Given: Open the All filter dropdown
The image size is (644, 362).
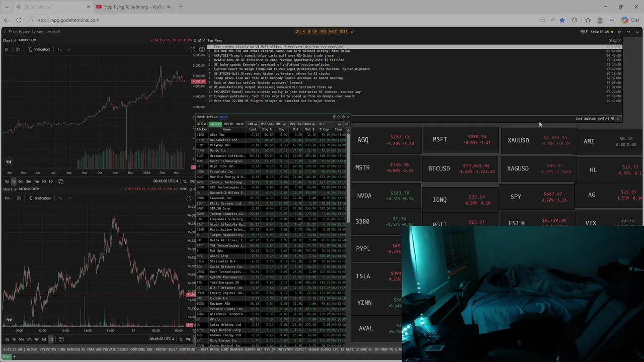Looking at the screenshot, I should 330,124.
